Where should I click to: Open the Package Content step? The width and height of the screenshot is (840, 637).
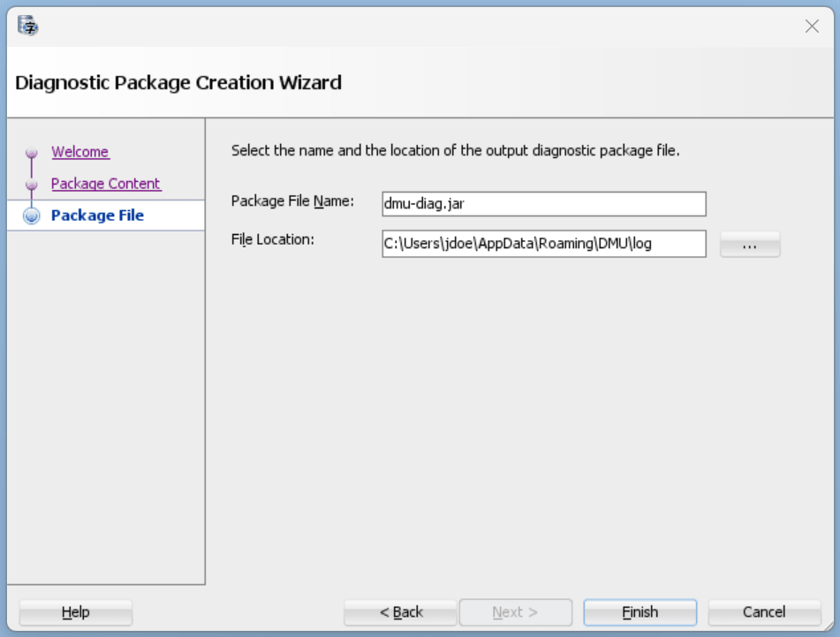tap(105, 183)
